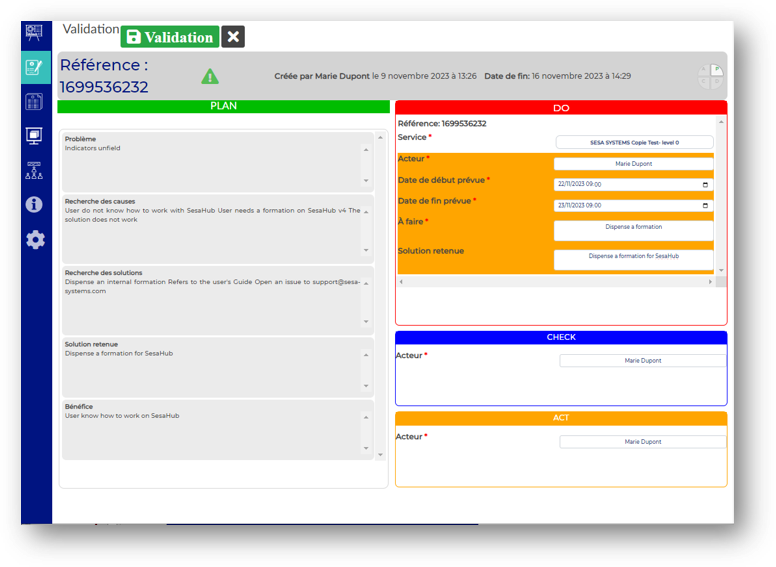Open the Service selector SESA SYSTEMS

point(634,142)
